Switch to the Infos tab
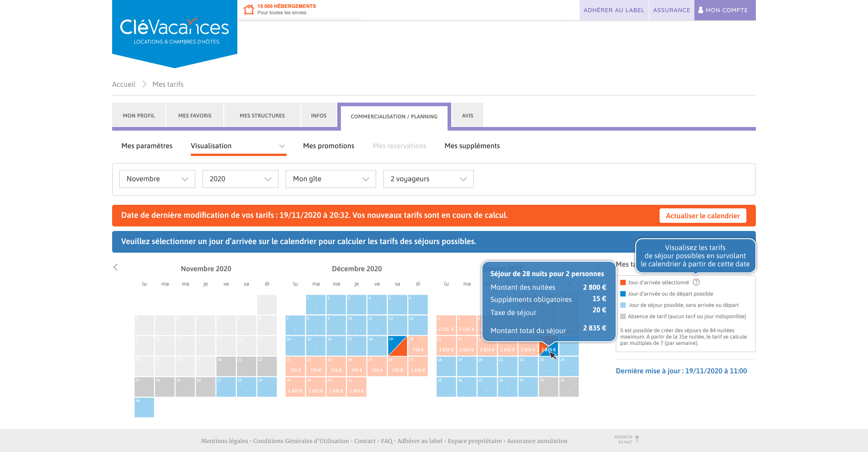 pos(319,116)
